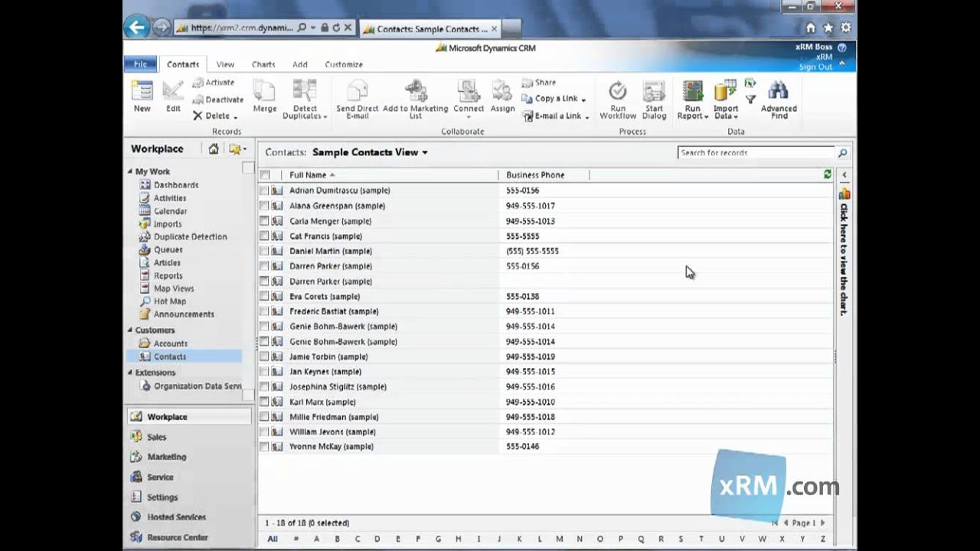Open Accounts under Customers
This screenshot has height=551, width=980.
pyautogui.click(x=170, y=344)
